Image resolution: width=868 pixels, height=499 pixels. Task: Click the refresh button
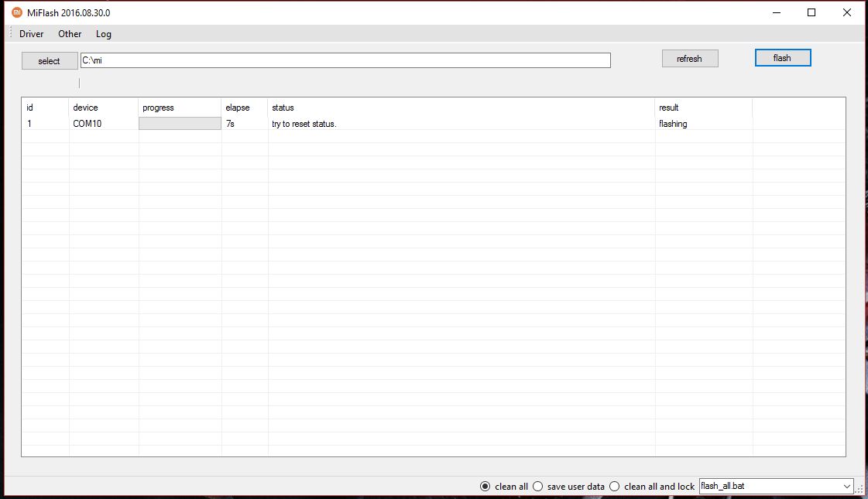coord(689,59)
